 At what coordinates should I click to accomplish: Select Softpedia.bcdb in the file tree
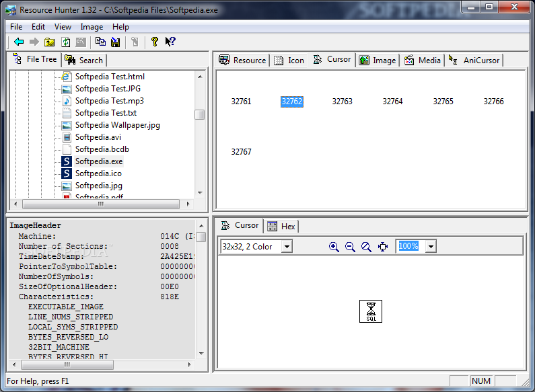click(102, 149)
